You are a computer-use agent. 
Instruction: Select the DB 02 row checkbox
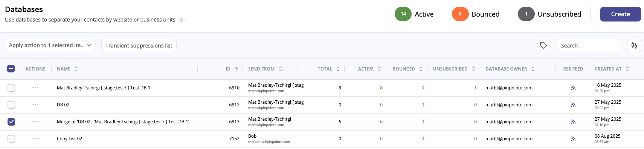[11, 105]
